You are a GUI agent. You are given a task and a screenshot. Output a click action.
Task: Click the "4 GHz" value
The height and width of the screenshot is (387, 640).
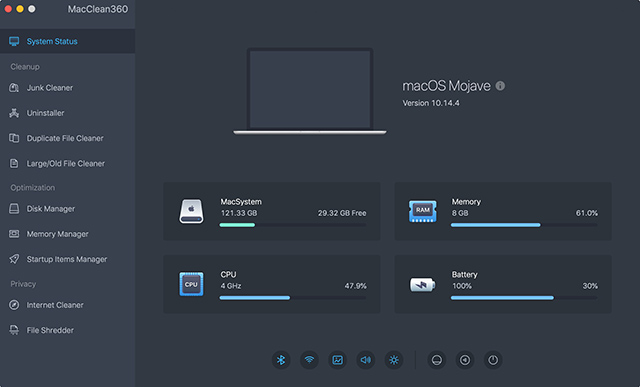tap(231, 286)
